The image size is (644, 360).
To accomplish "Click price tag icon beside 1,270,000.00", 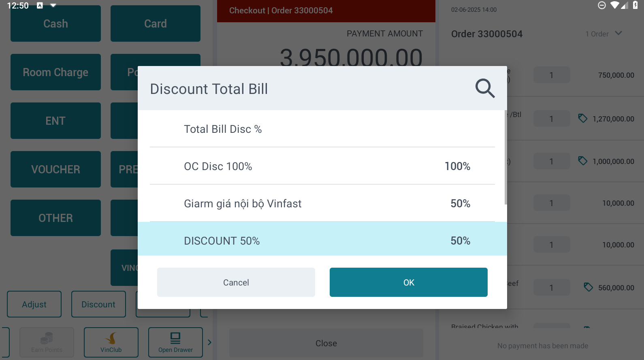I will pos(582,118).
